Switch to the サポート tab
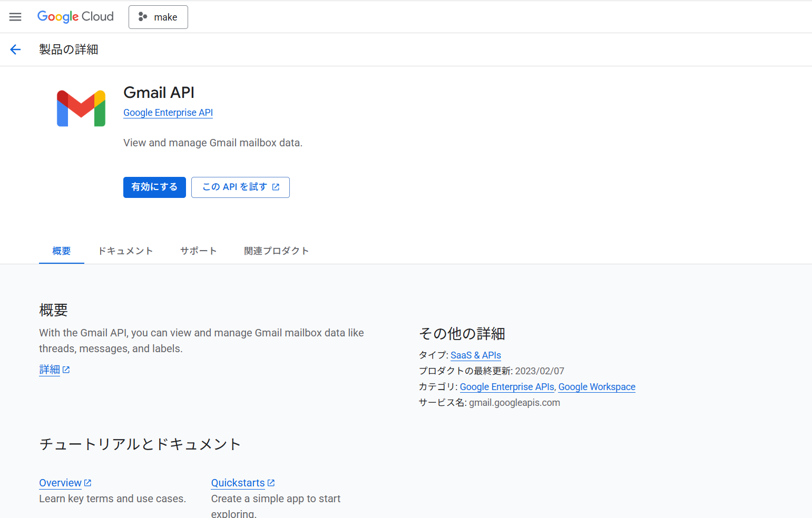Viewport: 812px width, 518px height. coord(199,251)
